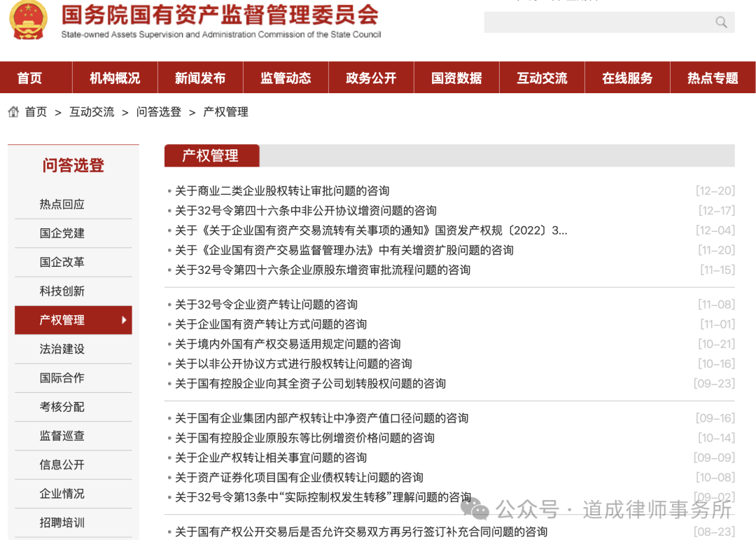
Task: Open the 互动交流 navigation menu
Action: 541,77
